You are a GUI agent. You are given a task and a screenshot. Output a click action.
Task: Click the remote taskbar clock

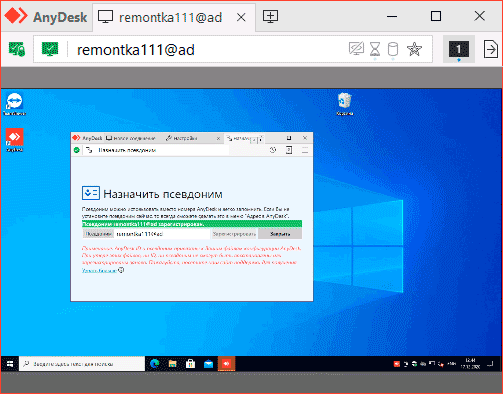470,364
